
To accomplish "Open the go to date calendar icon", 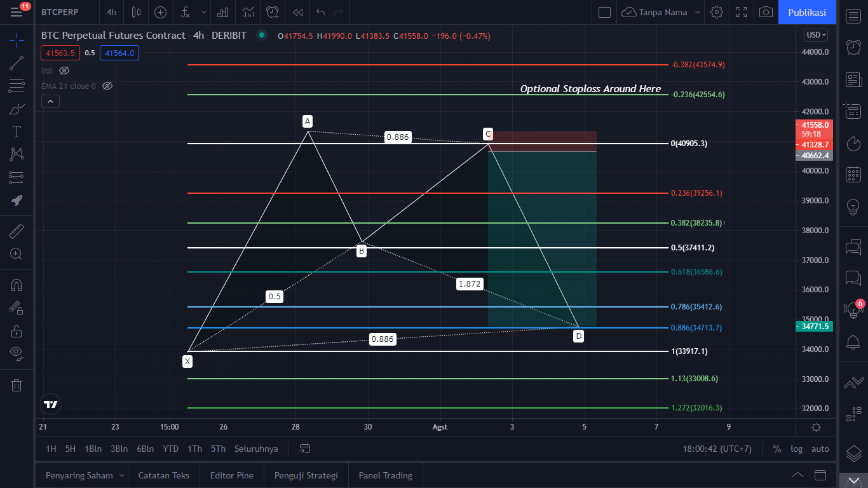I will (305, 449).
